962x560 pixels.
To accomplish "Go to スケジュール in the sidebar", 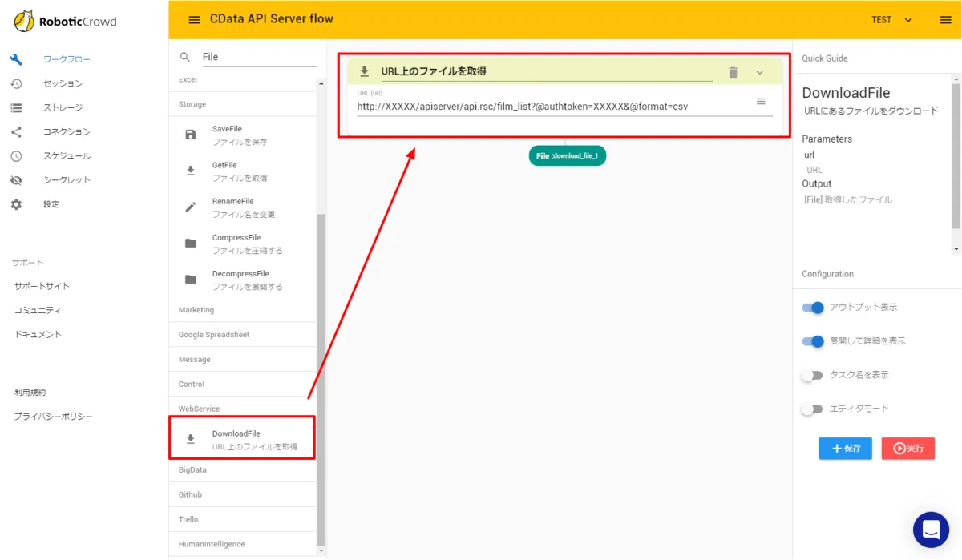I will coord(67,155).
